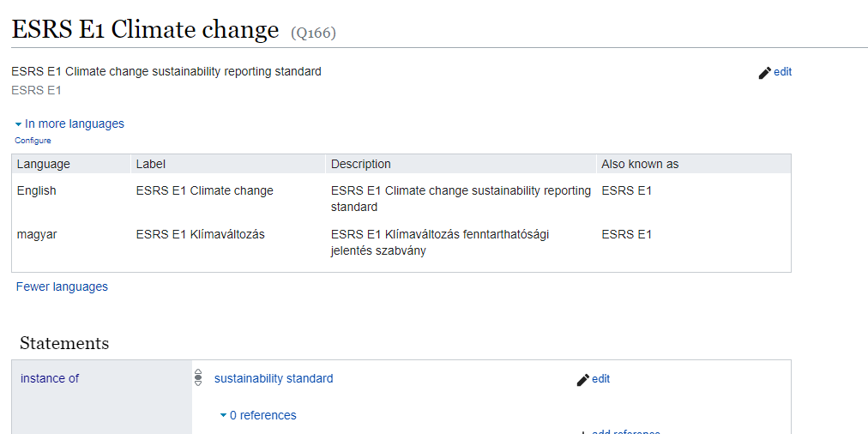The height and width of the screenshot is (434, 868).
Task: Click the pencil edit icon beside the item description
Action: pos(765,73)
